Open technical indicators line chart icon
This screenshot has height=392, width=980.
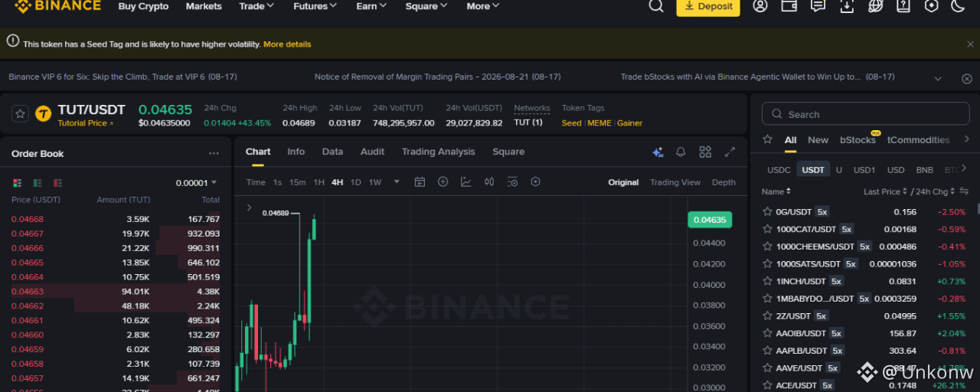click(466, 182)
